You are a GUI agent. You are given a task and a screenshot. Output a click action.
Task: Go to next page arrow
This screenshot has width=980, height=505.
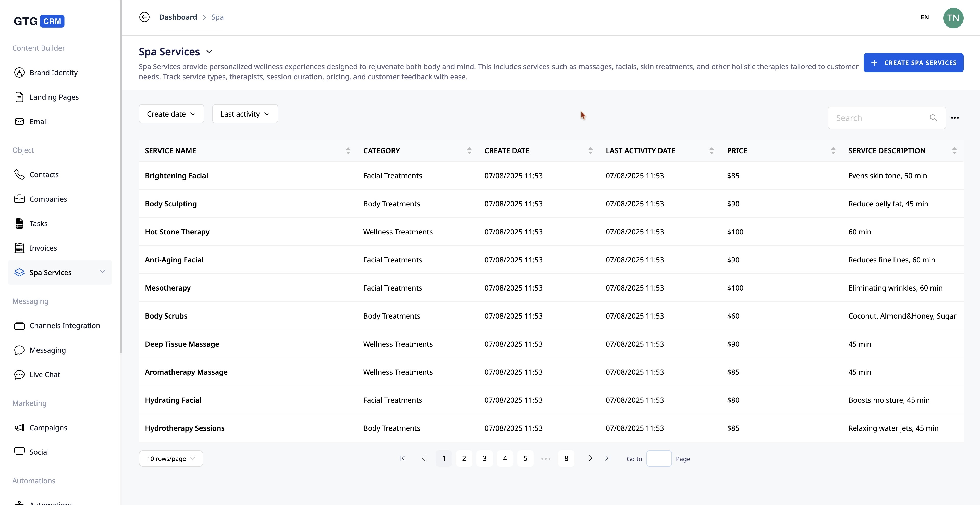coord(590,458)
